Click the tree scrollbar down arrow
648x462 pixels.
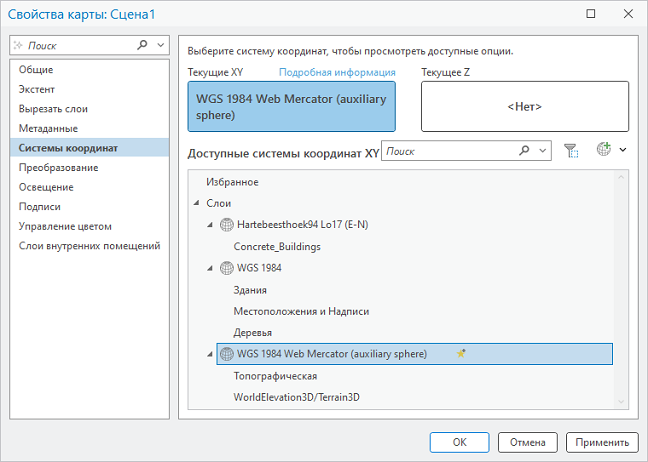621,401
